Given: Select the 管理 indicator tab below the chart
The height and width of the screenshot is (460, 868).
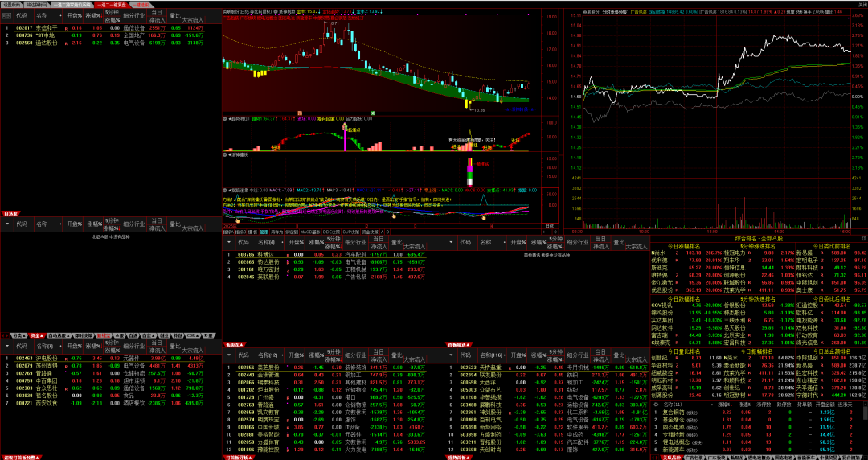Looking at the screenshot, I should 264,232.
